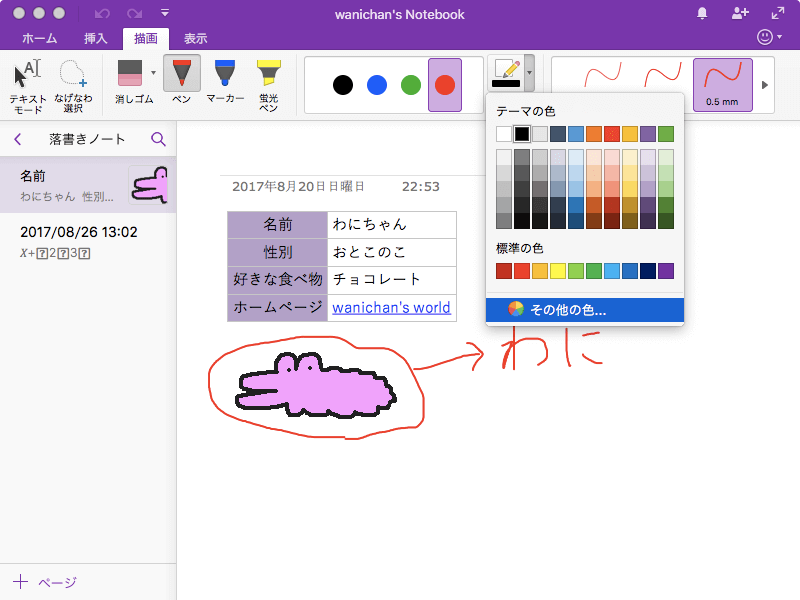Switch to the 描画 tab
Image resolution: width=800 pixels, height=600 pixels.
[145, 38]
